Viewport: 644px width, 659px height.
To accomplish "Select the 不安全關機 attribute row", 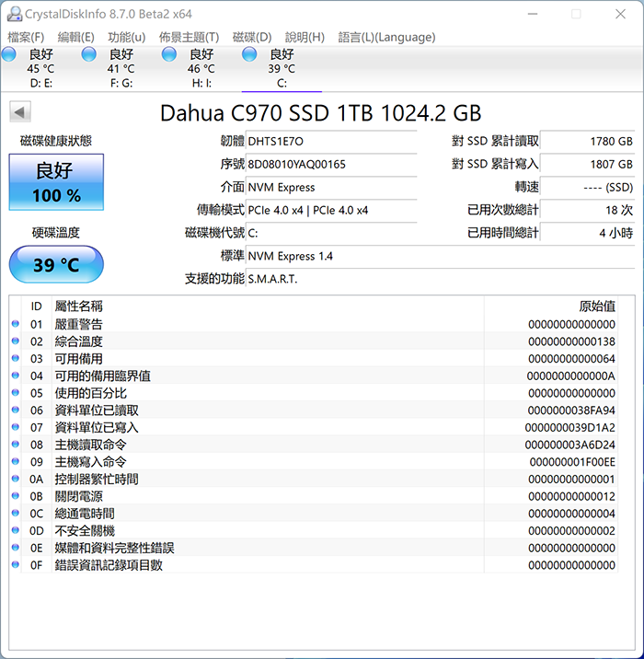I will 314,531.
